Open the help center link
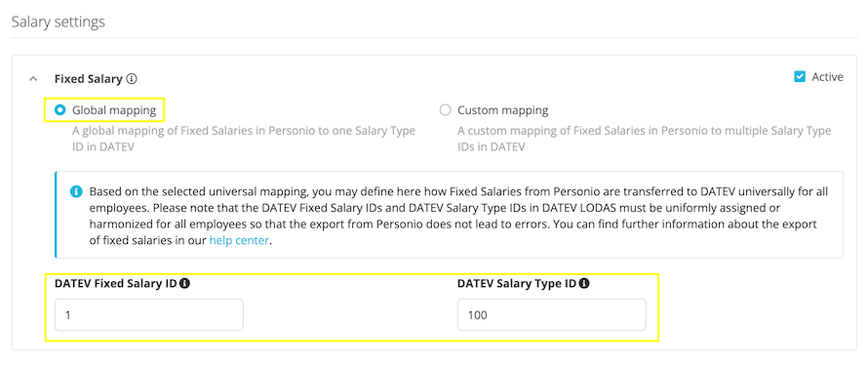The height and width of the screenshot is (366, 868). [x=239, y=241]
